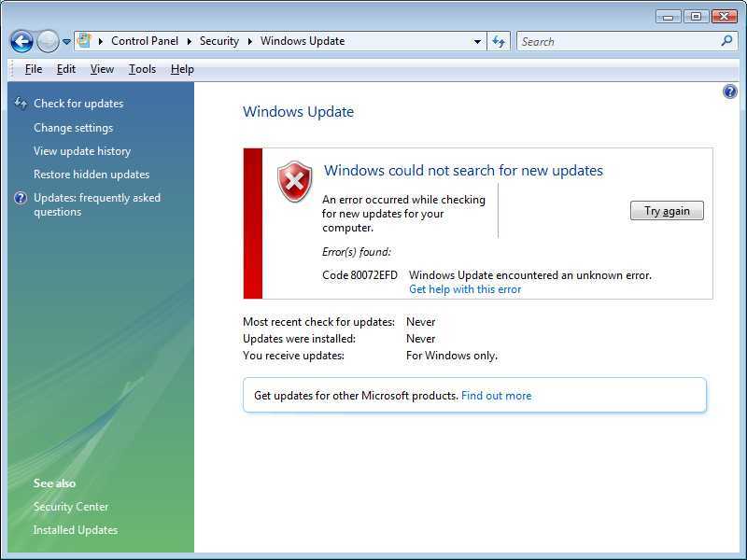747x560 pixels.
Task: Click Find out more link
Action: coord(497,396)
